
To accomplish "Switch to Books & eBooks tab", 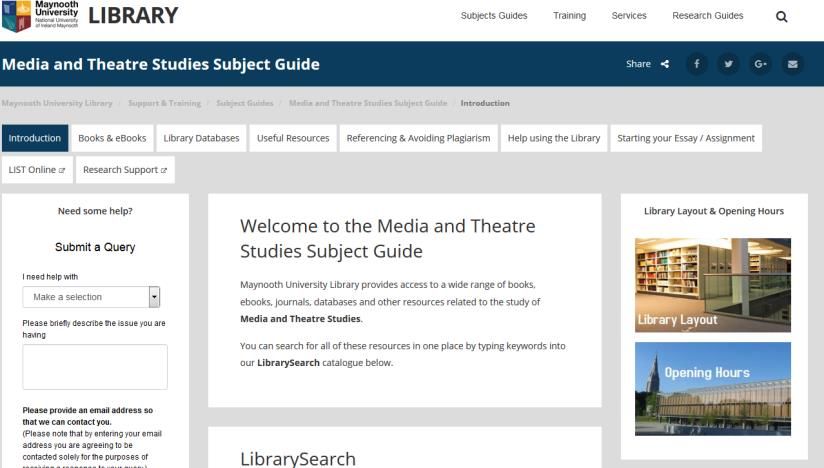I will (112, 138).
